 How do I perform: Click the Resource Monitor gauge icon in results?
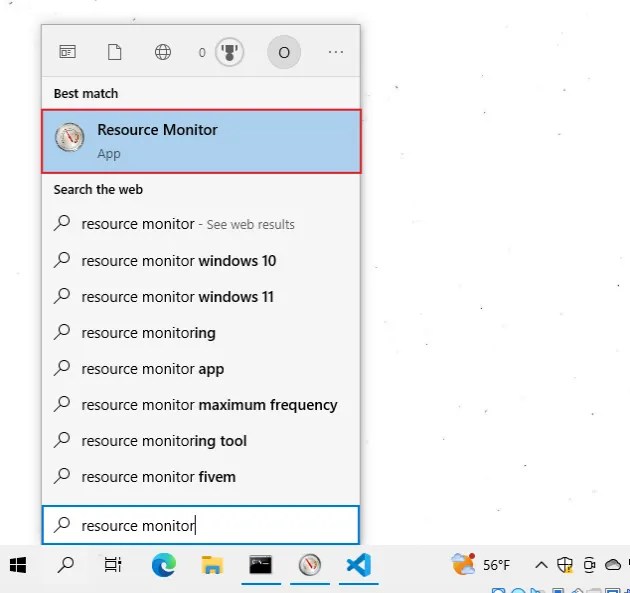(70, 137)
